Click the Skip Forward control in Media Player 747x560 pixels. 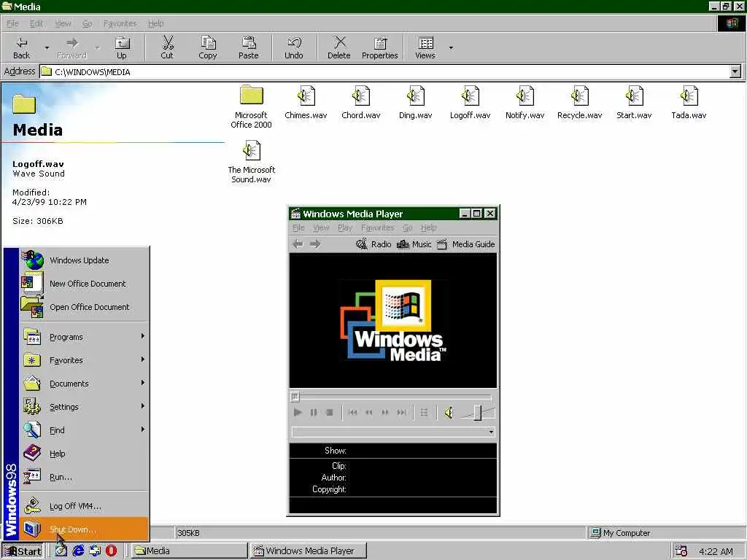(402, 413)
